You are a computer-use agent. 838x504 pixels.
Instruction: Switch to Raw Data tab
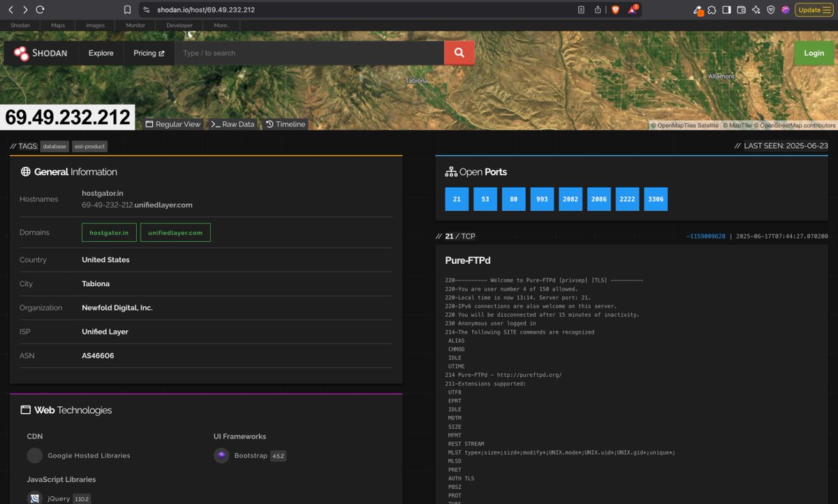pyautogui.click(x=233, y=124)
